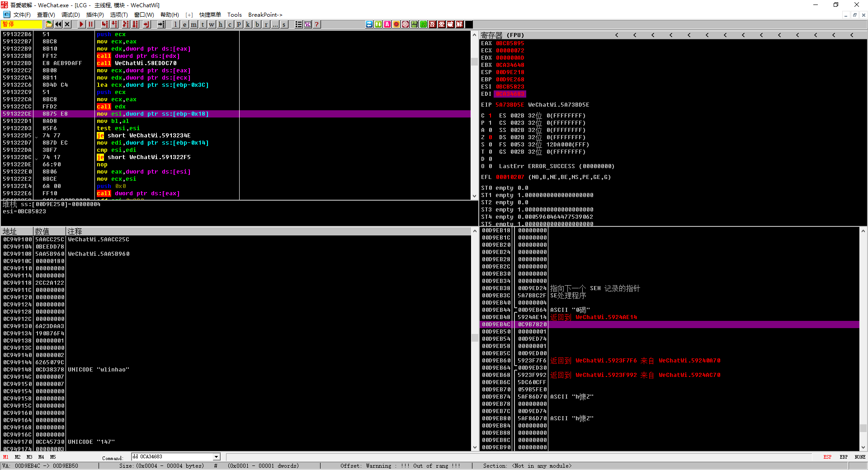
Task: Click Go to address toolbar icon
Action: click(x=161, y=24)
